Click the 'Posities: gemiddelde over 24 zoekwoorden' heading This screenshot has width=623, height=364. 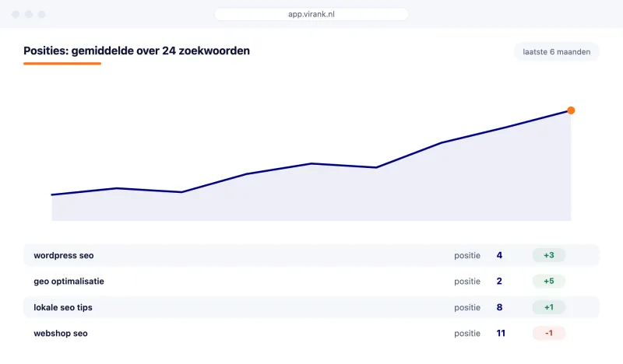(137, 51)
